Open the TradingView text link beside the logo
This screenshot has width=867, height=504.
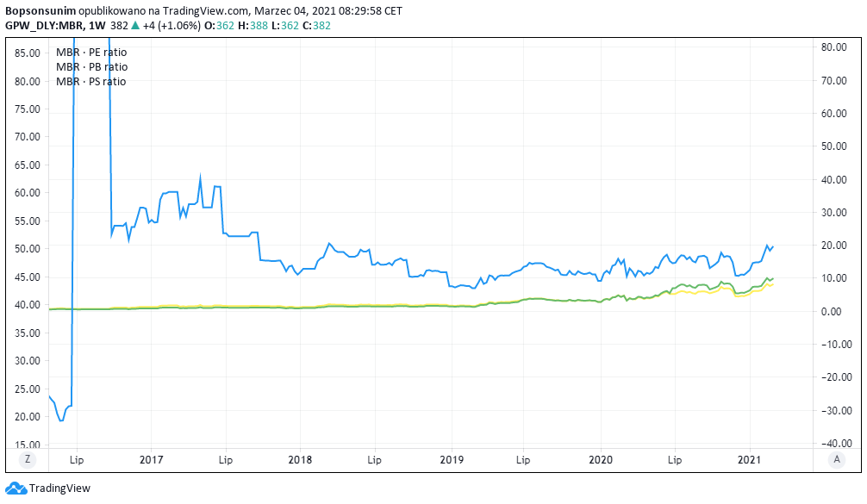pyautogui.click(x=59, y=488)
